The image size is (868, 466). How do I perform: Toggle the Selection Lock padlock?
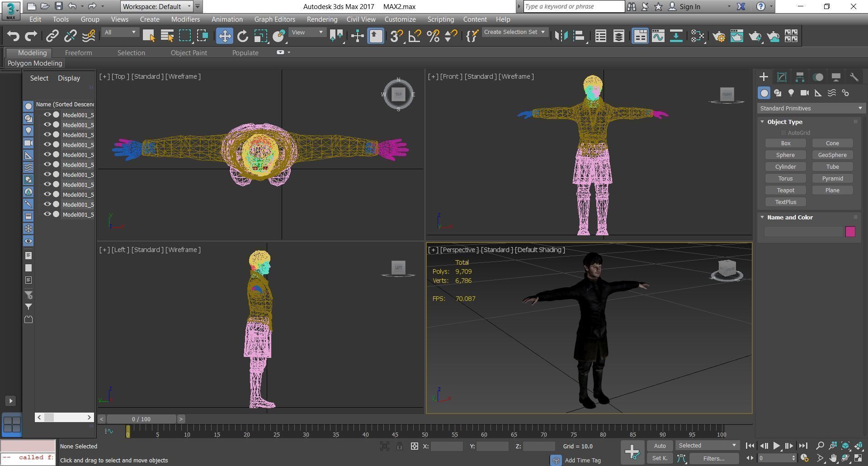[x=399, y=446]
